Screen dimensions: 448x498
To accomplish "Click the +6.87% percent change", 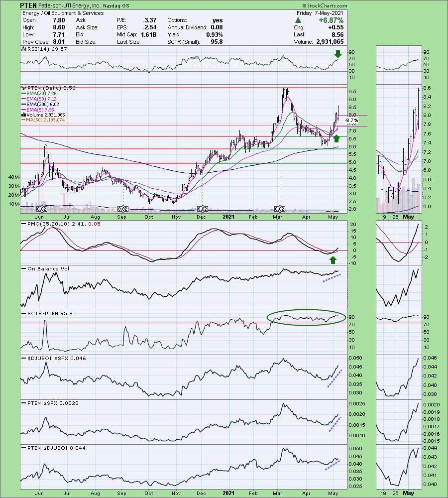I will (x=331, y=20).
